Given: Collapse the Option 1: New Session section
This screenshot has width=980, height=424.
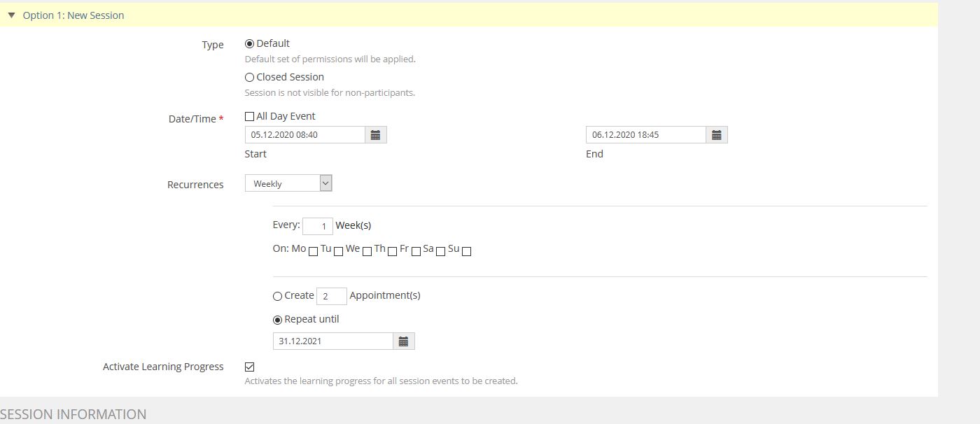Looking at the screenshot, I should pyautogui.click(x=11, y=15).
